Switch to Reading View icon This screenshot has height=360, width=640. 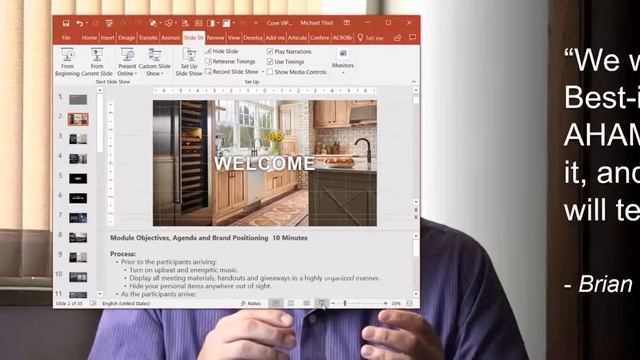307,303
